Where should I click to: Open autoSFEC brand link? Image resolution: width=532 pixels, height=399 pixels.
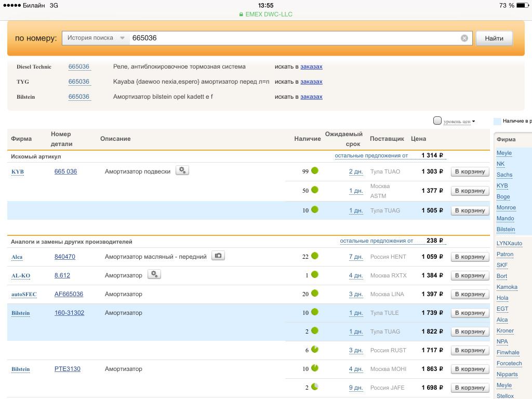[24, 294]
